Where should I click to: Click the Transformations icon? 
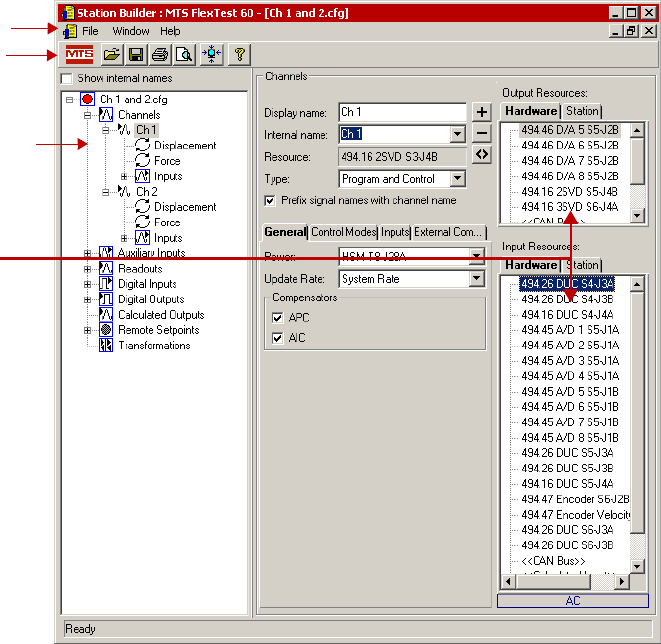click(106, 345)
